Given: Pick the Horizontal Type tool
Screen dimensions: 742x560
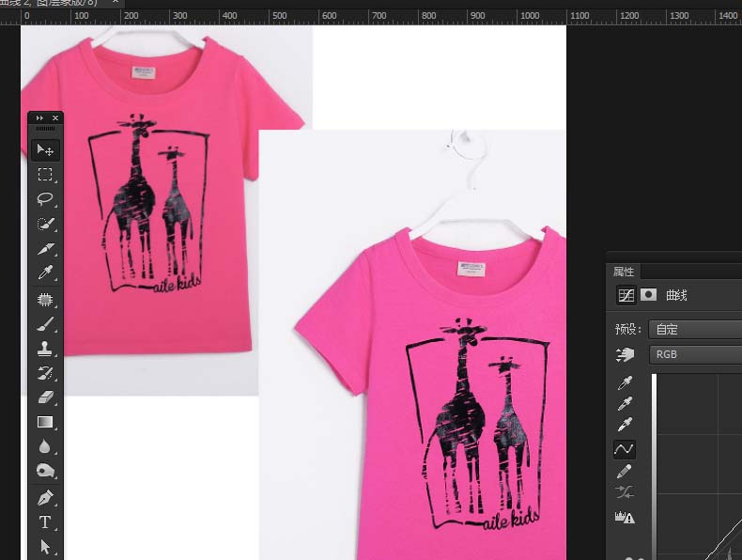Looking at the screenshot, I should [44, 522].
